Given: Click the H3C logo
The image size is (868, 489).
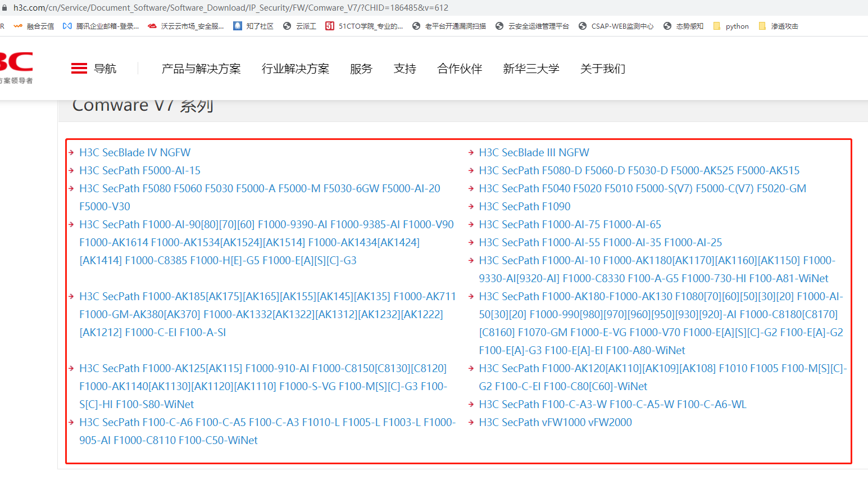Looking at the screenshot, I should click(16, 68).
